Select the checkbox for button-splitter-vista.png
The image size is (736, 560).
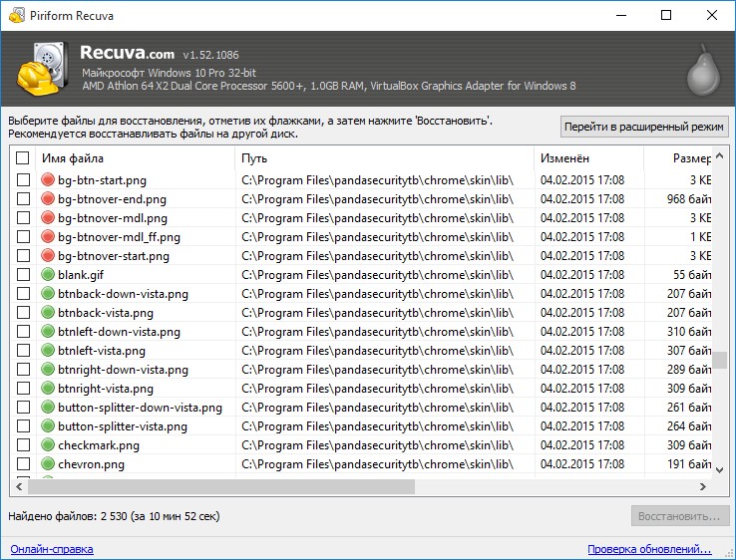23,425
